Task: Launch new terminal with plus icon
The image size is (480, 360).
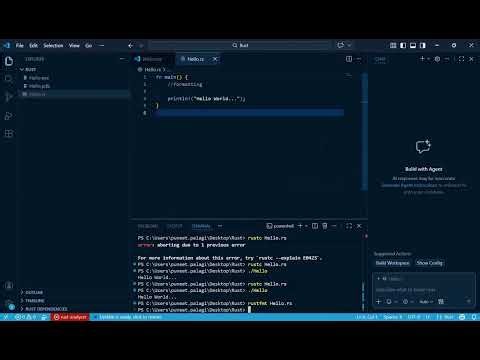Action: 300,226
